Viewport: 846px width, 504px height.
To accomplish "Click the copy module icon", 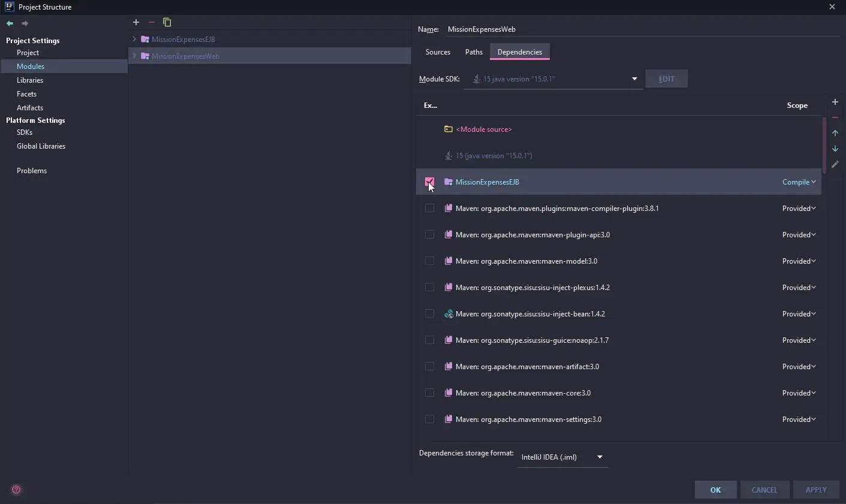I will pos(167,23).
